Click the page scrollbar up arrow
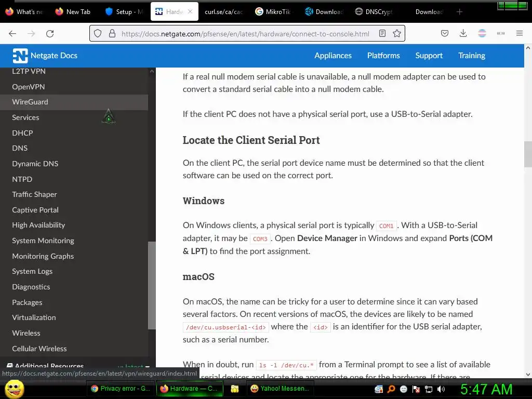Image resolution: width=532 pixels, height=399 pixels. [x=528, y=48]
